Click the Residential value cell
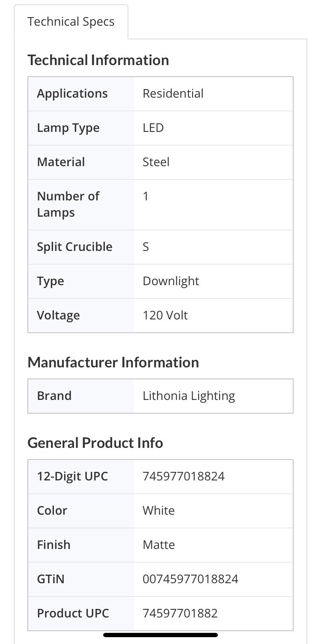The height and width of the screenshot is (644, 321). tap(173, 94)
